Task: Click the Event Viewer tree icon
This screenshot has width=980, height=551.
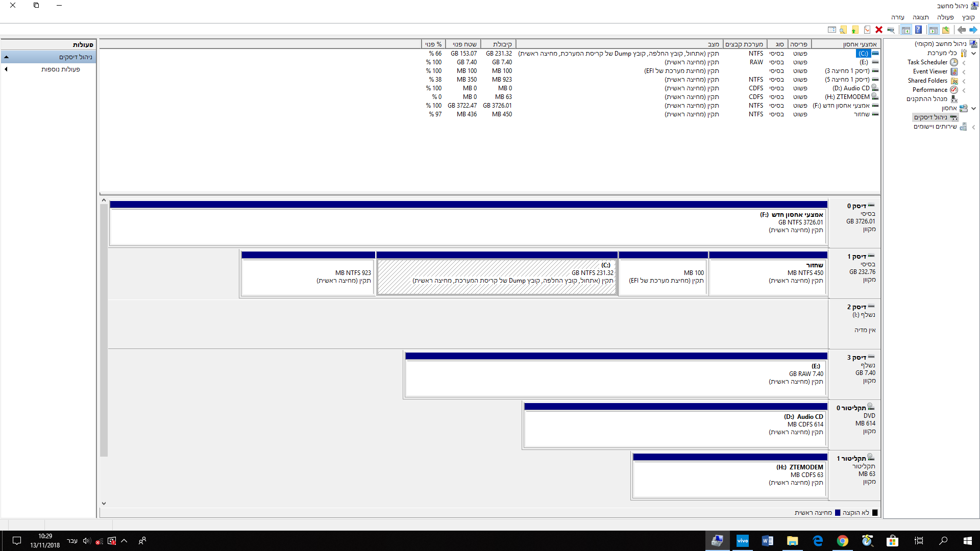Action: tap(954, 71)
